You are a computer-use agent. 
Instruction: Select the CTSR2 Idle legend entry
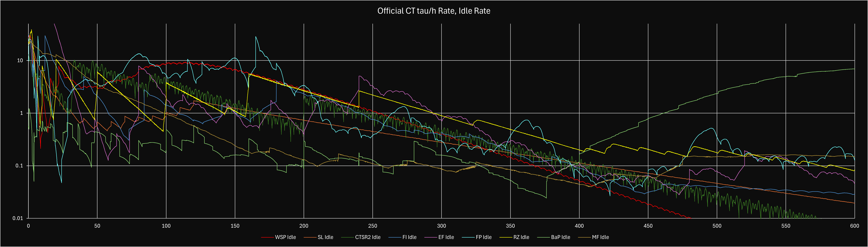pyautogui.click(x=361, y=237)
